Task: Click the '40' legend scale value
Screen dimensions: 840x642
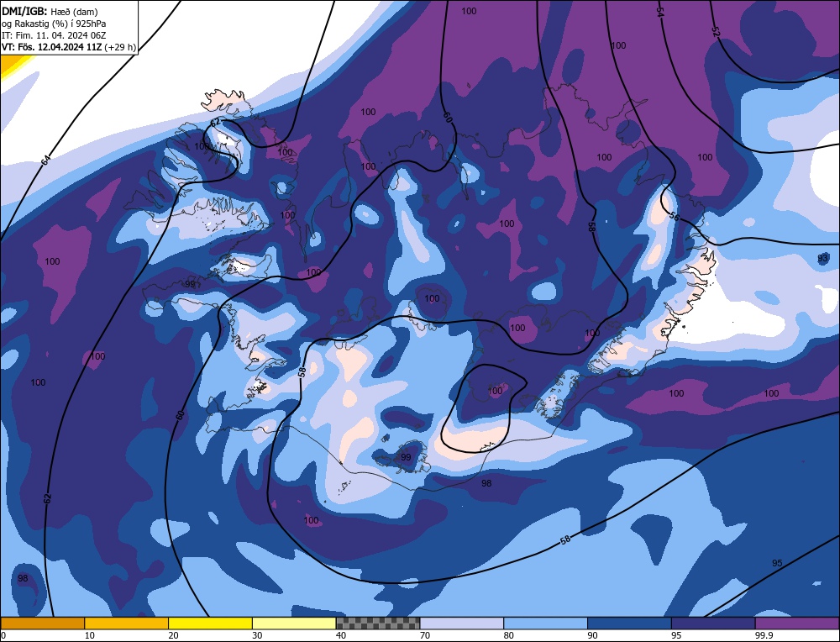Action: 341,635
